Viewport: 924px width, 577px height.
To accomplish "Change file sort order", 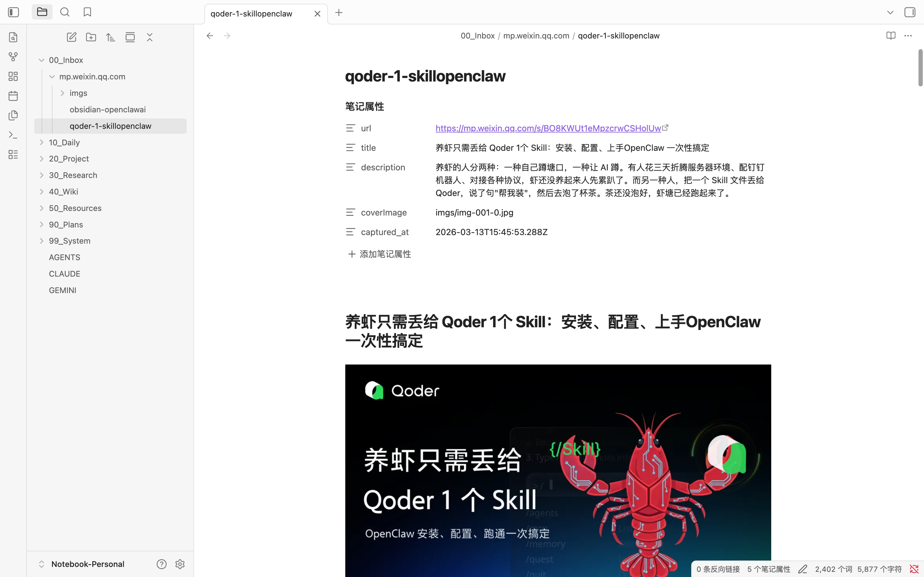I will pyautogui.click(x=110, y=37).
